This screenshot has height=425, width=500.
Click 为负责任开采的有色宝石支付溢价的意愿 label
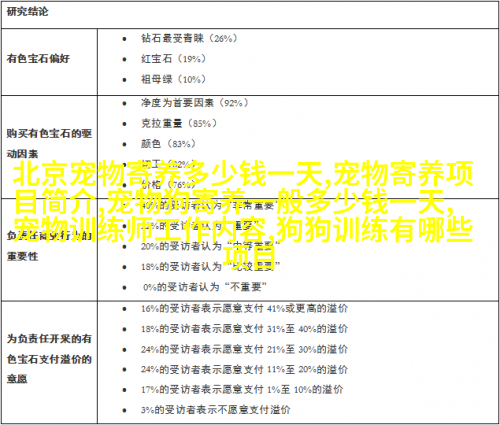click(49, 359)
